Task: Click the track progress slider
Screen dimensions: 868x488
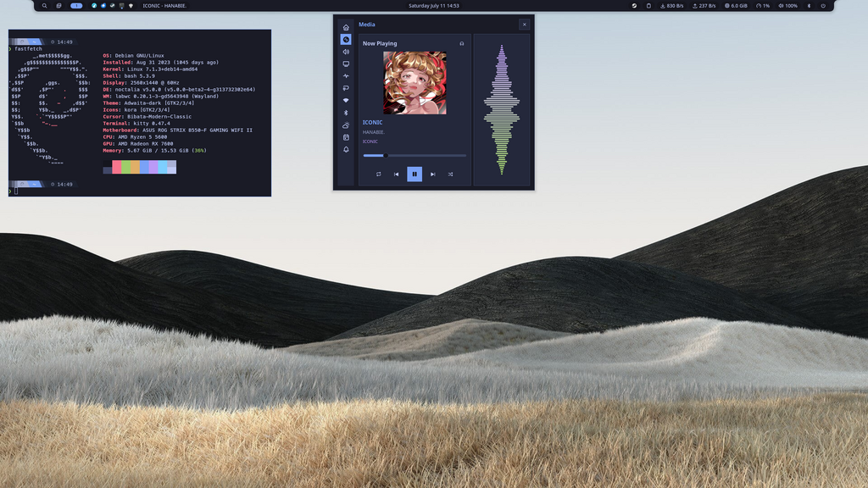Action: [415, 156]
